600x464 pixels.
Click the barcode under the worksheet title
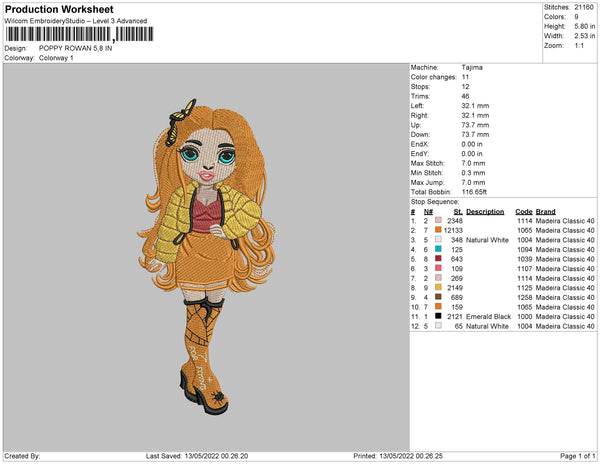click(x=79, y=34)
